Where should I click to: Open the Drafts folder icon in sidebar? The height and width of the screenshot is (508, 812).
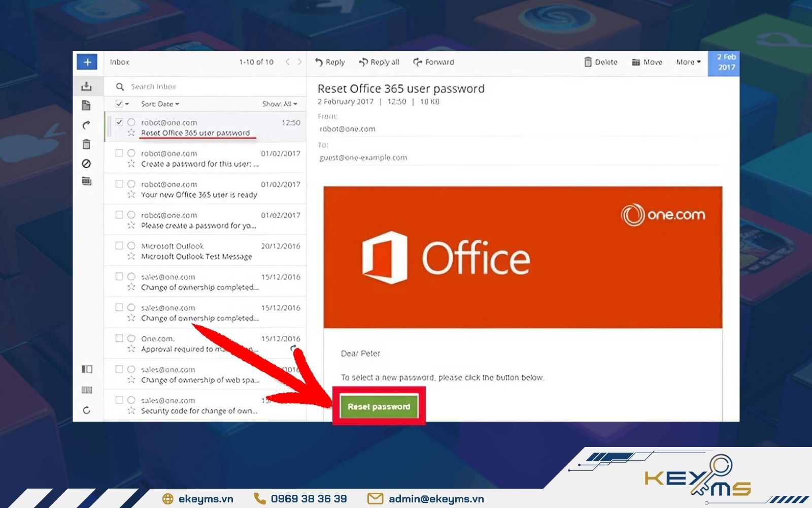pos(86,105)
